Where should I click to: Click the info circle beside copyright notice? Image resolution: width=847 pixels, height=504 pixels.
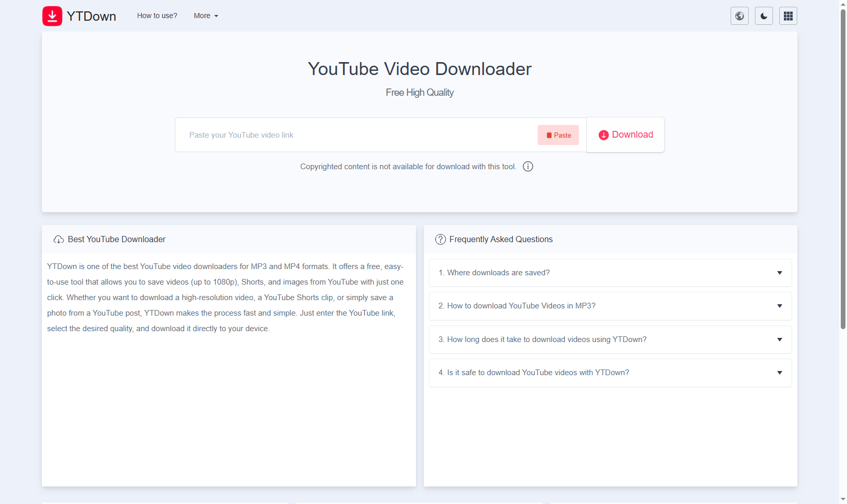[x=528, y=166]
